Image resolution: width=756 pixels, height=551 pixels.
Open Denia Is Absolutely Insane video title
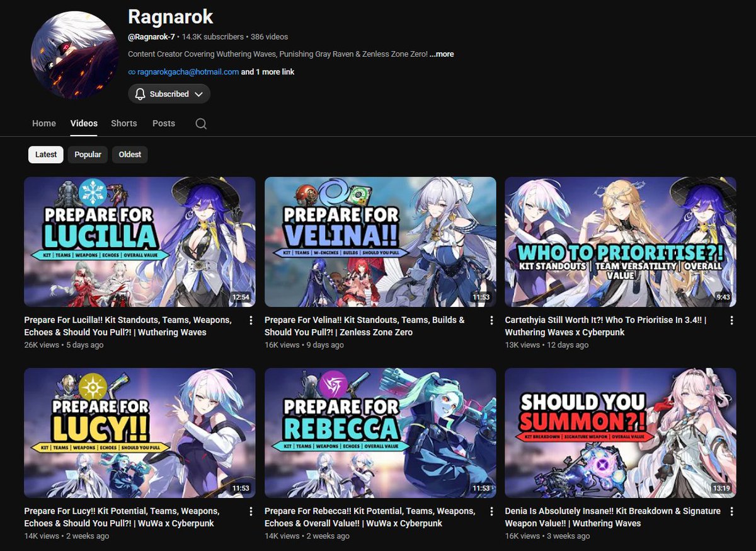point(612,517)
